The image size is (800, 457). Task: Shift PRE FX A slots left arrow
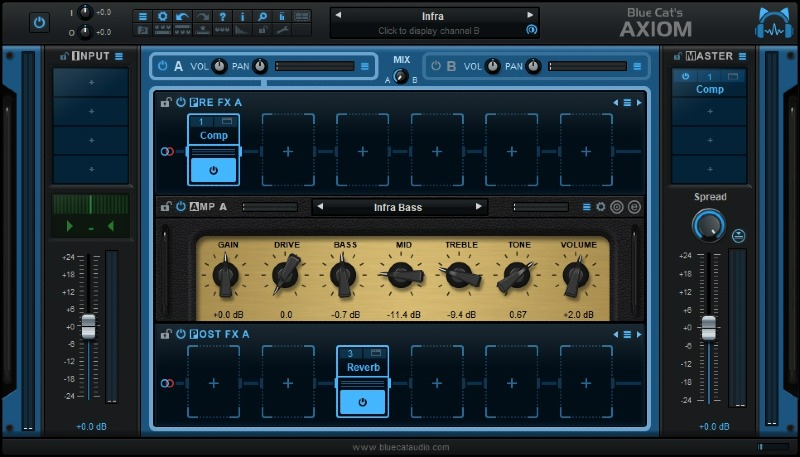point(615,103)
